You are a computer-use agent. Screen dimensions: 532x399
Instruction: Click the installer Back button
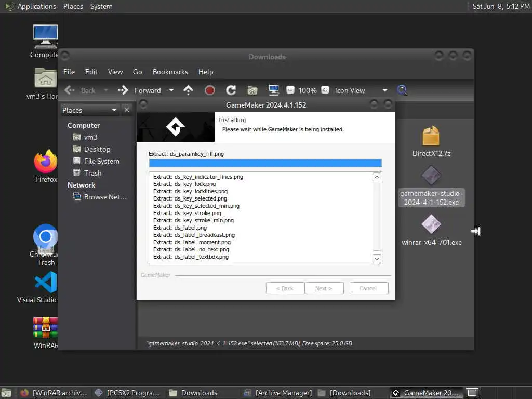point(285,288)
